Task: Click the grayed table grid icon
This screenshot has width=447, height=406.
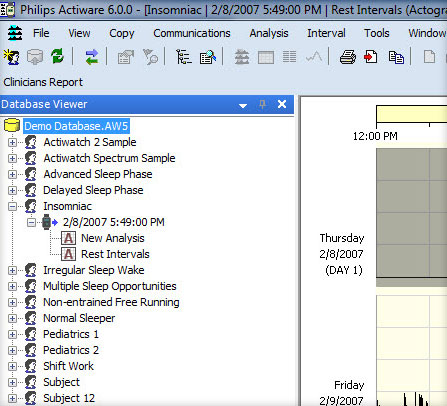Action: (266, 57)
